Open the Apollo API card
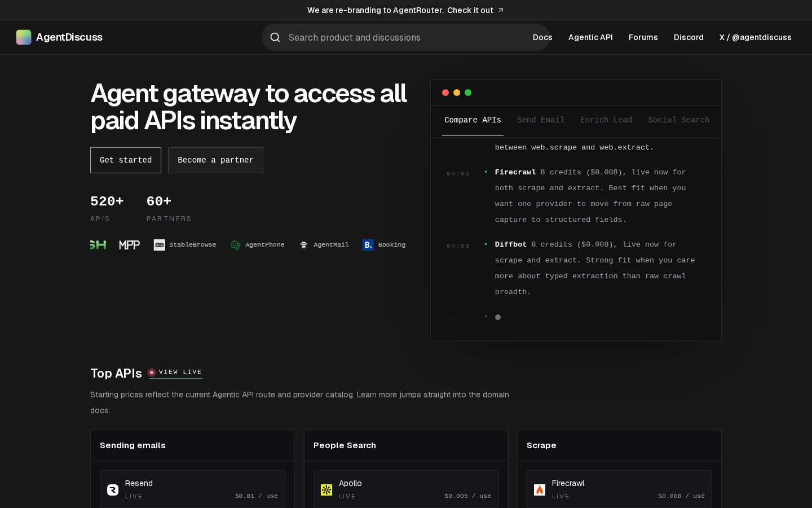812x508 pixels. [406, 489]
